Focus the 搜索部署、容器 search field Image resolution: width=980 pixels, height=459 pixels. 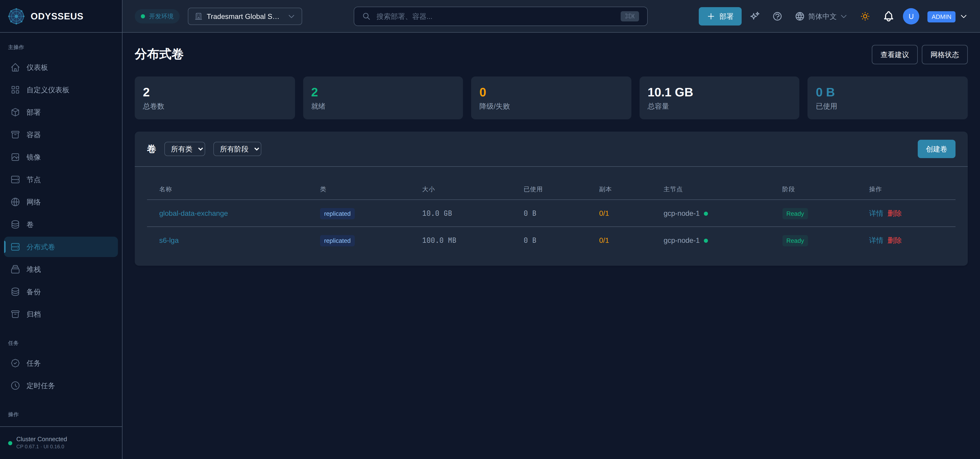pyautogui.click(x=500, y=16)
